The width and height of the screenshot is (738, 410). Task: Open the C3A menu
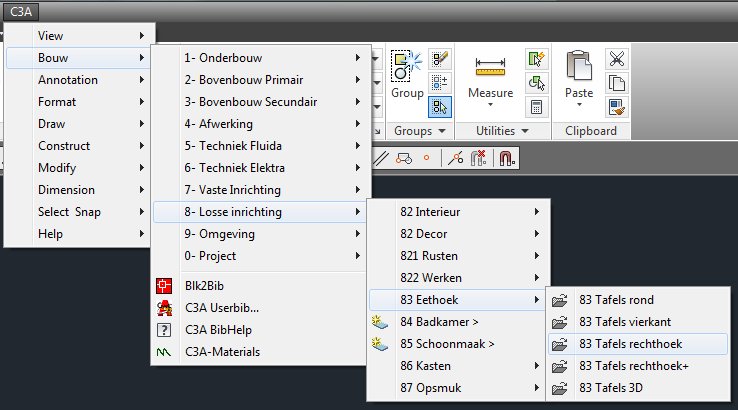[21, 11]
